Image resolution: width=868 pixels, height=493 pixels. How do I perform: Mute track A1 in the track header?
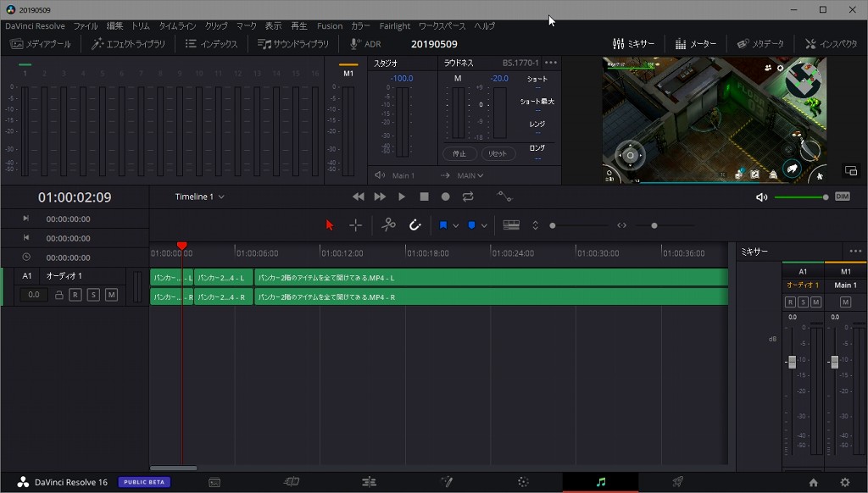pyautogui.click(x=111, y=295)
